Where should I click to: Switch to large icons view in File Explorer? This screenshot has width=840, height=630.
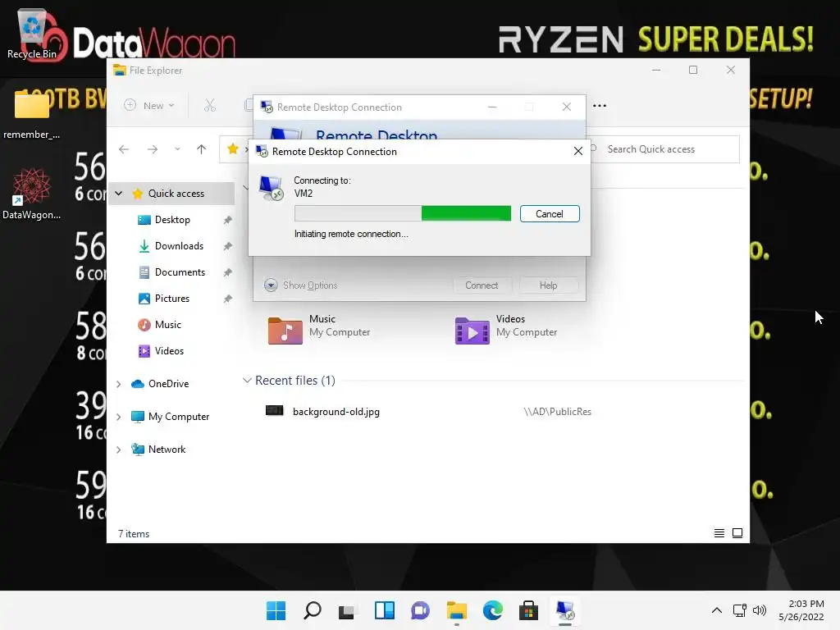click(737, 533)
